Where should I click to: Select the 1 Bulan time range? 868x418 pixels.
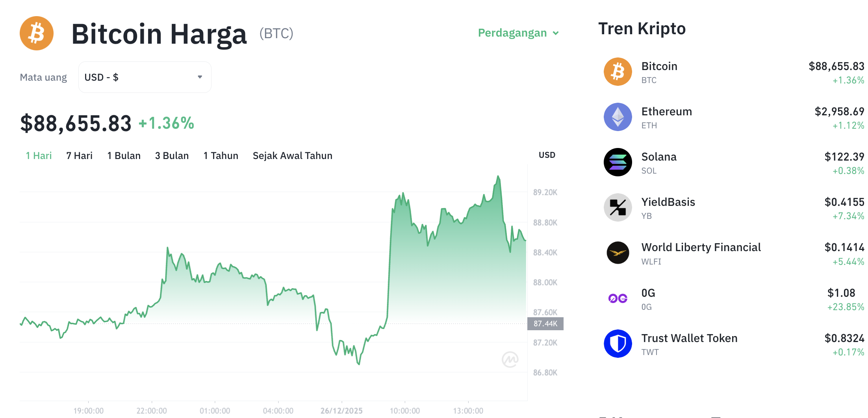124,155
